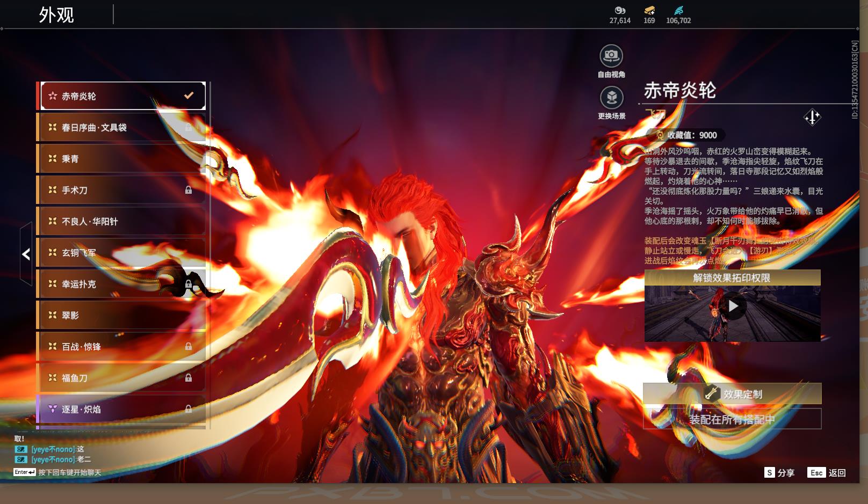Screen dimensions: 868x504
Task: Click the four-way move arrows icon
Action: pyautogui.click(x=812, y=117)
